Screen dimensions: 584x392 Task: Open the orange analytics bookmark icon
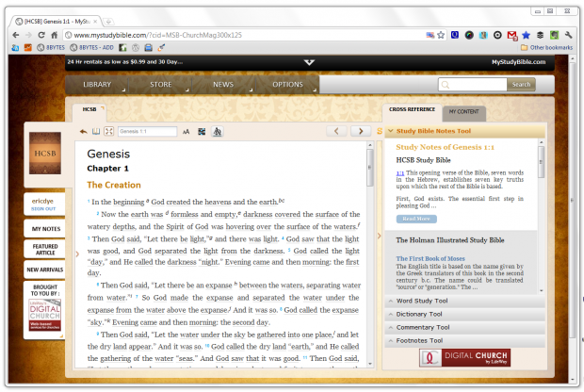pos(28,47)
